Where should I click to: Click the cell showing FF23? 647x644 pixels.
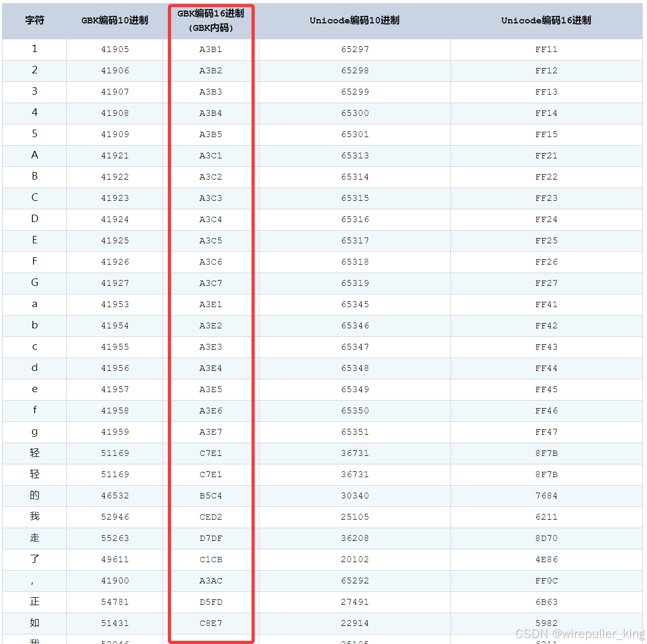pos(547,198)
